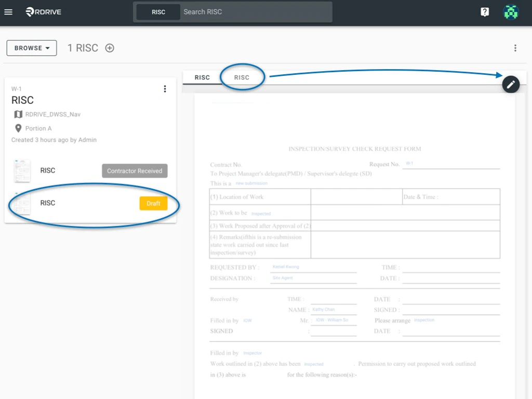Image resolution: width=532 pixels, height=399 pixels.
Task: Open the overflow menu at top right
Action: pyautogui.click(x=515, y=48)
